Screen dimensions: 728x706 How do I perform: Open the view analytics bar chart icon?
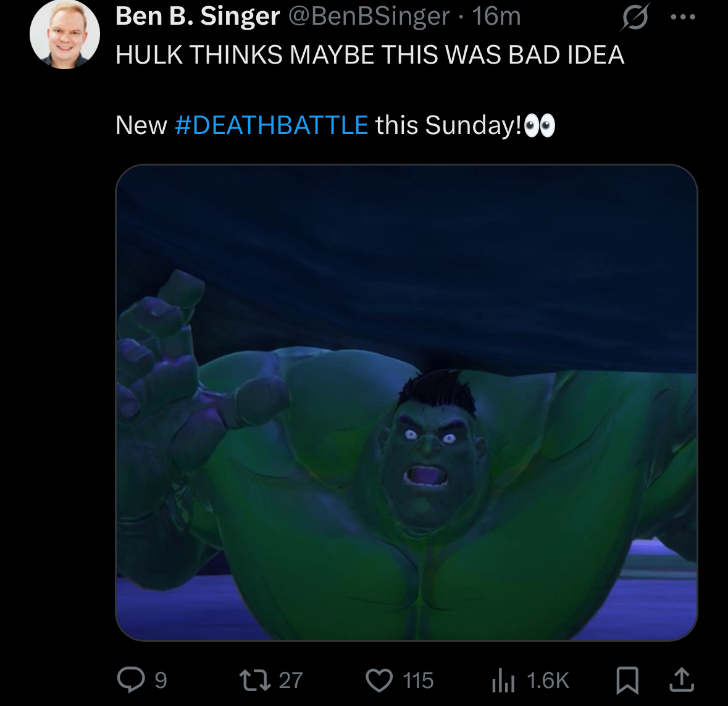[503, 681]
